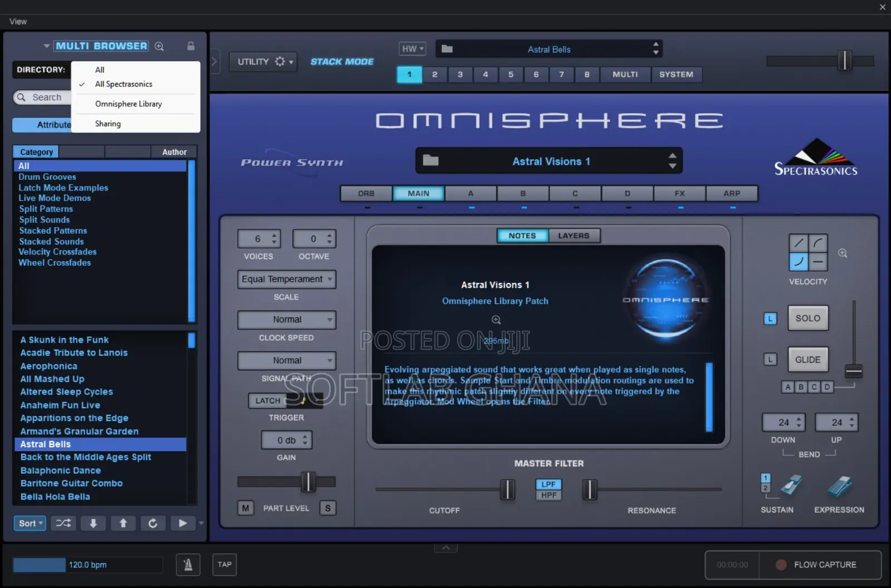
Task: Step Astral Bells multi selector arrows
Action: [656, 48]
